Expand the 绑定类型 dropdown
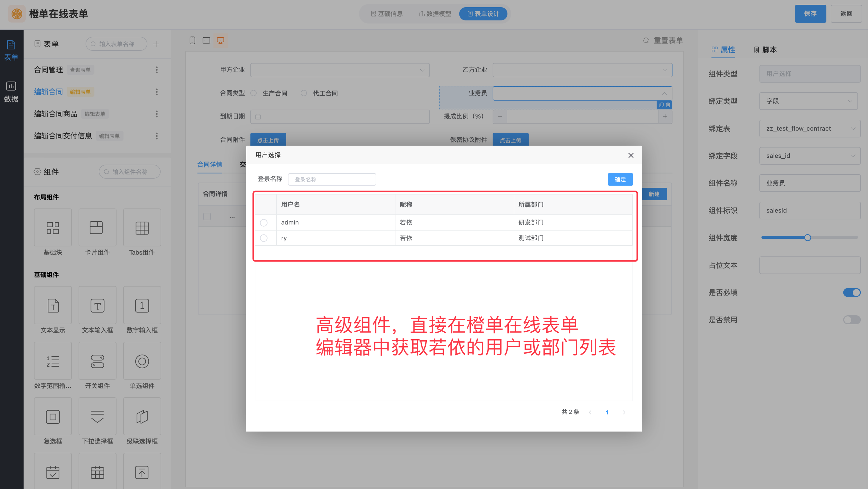This screenshot has width=868, height=489. (x=809, y=101)
